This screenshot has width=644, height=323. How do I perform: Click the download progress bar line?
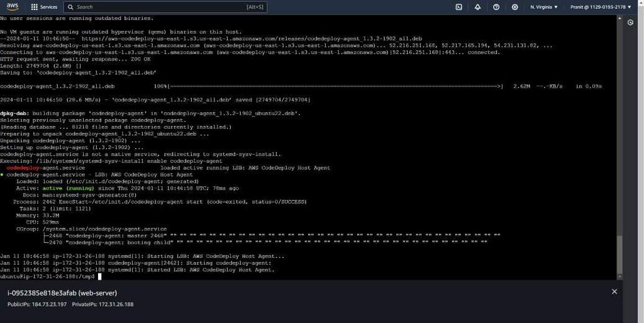point(301,86)
